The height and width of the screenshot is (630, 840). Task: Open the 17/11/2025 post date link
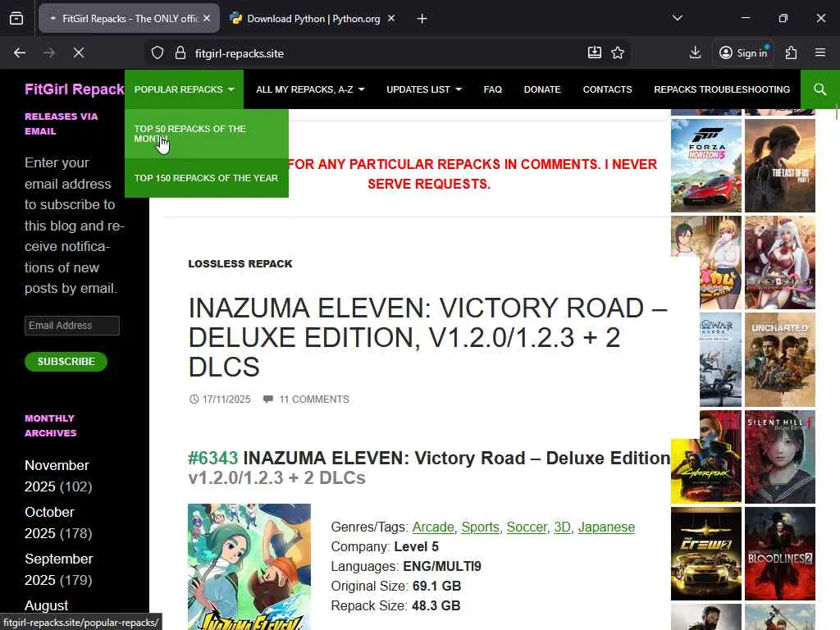coord(220,399)
